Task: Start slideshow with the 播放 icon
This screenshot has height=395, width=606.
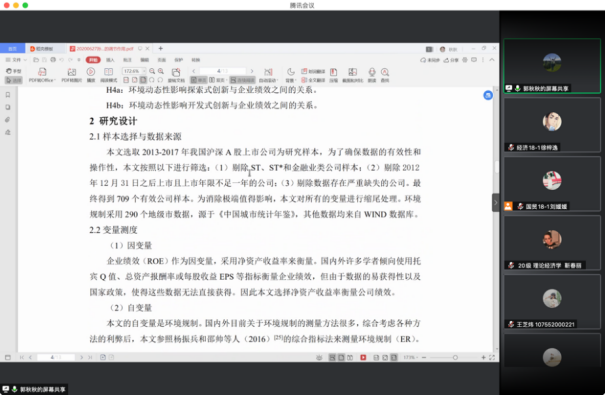Action: click(91, 75)
